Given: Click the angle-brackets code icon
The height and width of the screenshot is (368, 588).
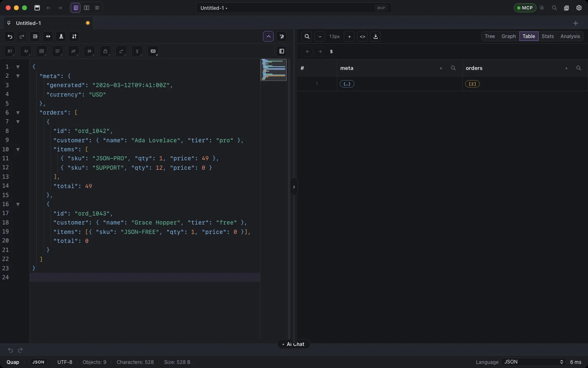Looking at the screenshot, I should tap(363, 37).
